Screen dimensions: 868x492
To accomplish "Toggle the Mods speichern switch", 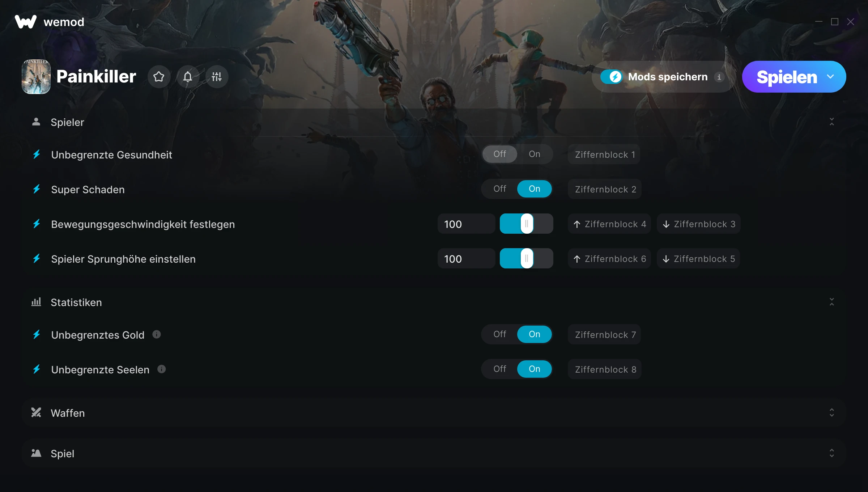I will point(612,77).
